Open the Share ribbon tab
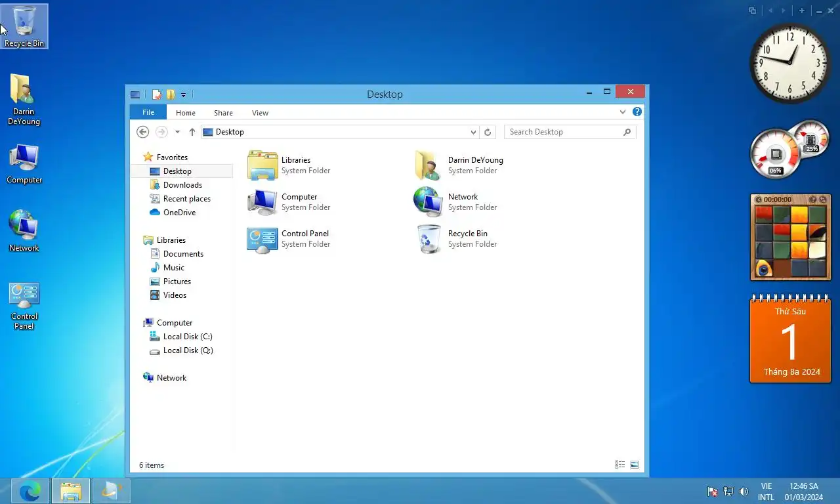 tap(223, 113)
